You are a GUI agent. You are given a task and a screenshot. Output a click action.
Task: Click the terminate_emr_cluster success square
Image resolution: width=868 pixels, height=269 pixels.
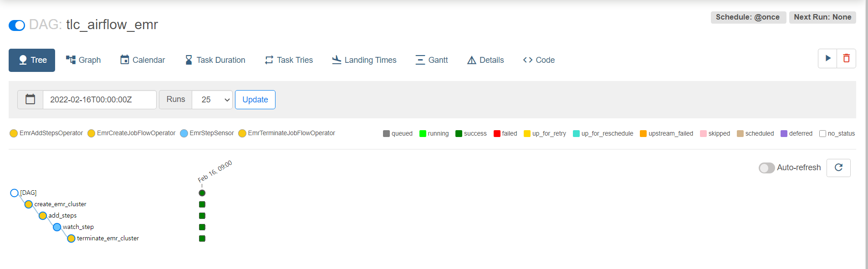pos(202,239)
